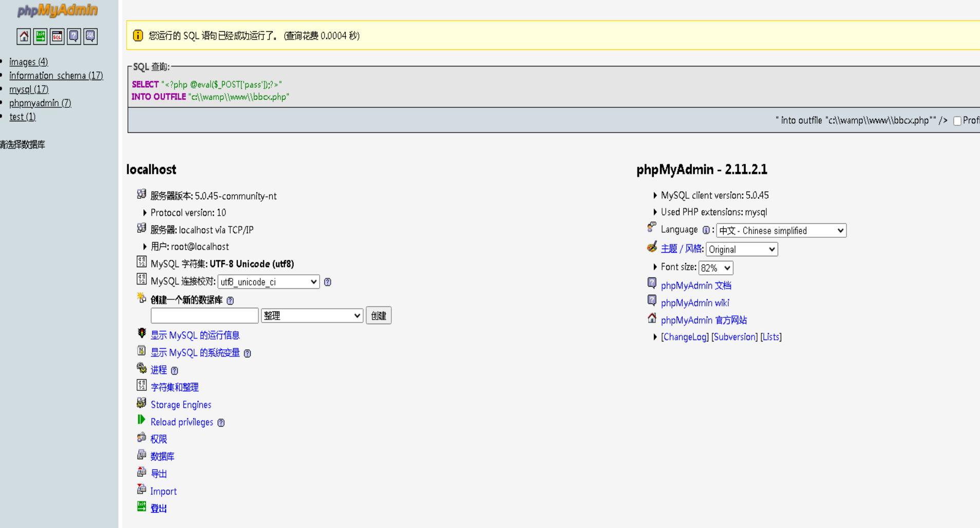980x528 pixels.
Task: Open the theme Original dropdown
Action: 742,250
